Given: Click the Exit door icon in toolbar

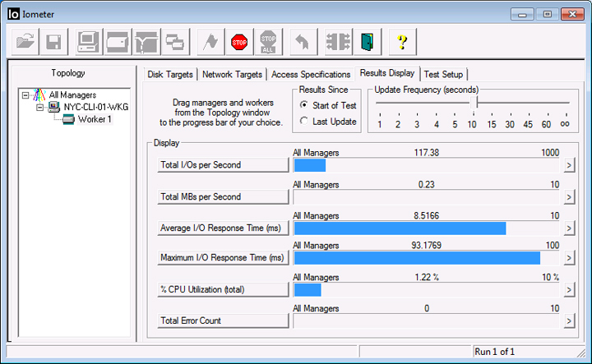Looking at the screenshot, I should (366, 41).
